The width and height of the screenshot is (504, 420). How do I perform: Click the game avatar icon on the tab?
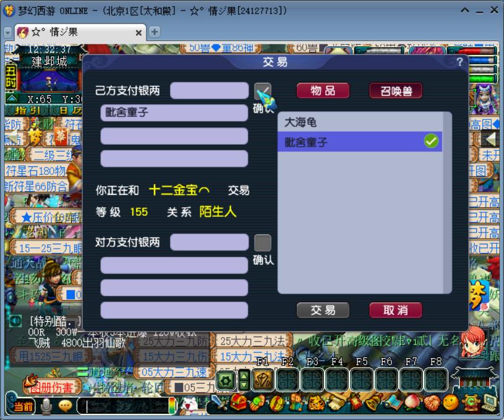coord(22,32)
